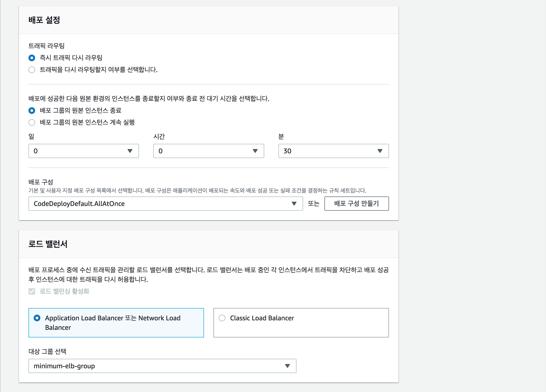Click the deployment configuration dropdown arrow
Image resolution: width=546 pixels, height=392 pixels.
click(294, 204)
